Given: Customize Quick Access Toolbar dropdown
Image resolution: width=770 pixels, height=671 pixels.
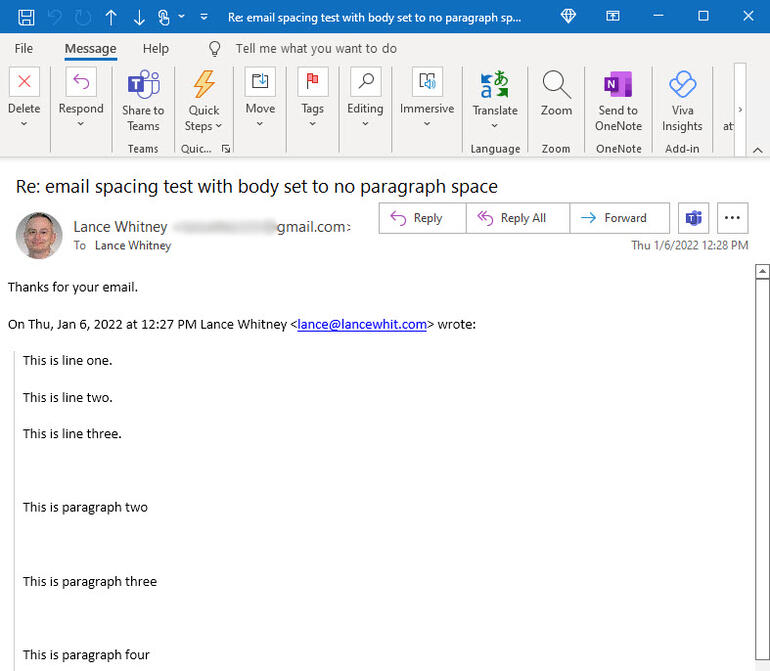Looking at the screenshot, I should pos(204,17).
